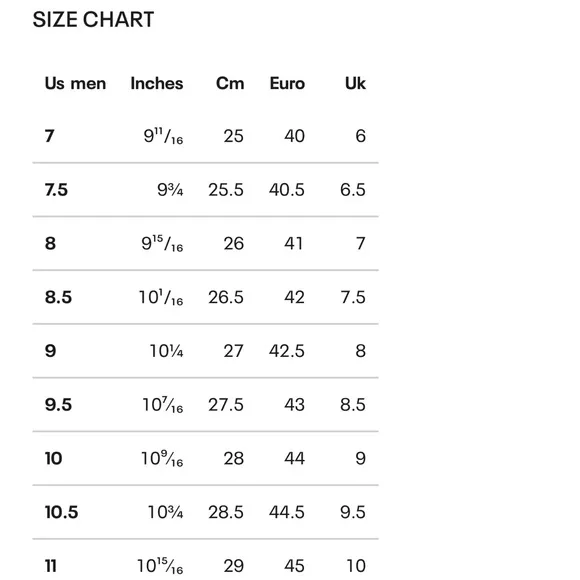Viewport: 580px width, 580px height.
Task: Click the Uk column header
Action: tap(355, 84)
